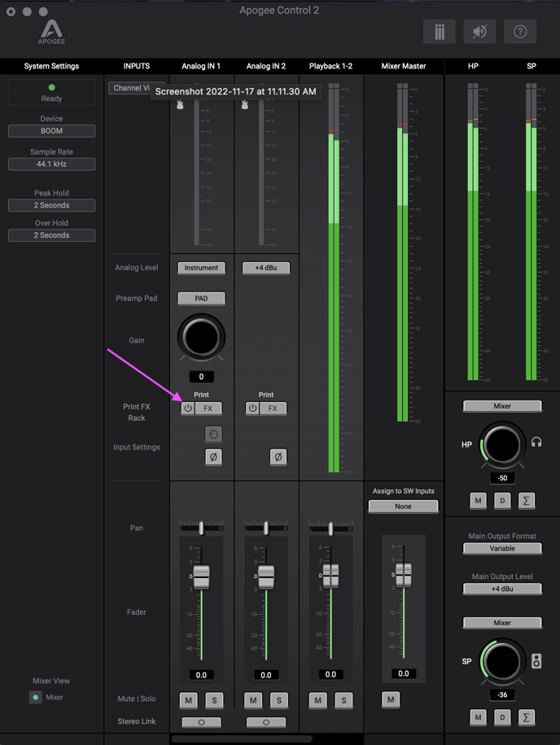Open Assign to SW Inputs None dropdown

click(403, 506)
